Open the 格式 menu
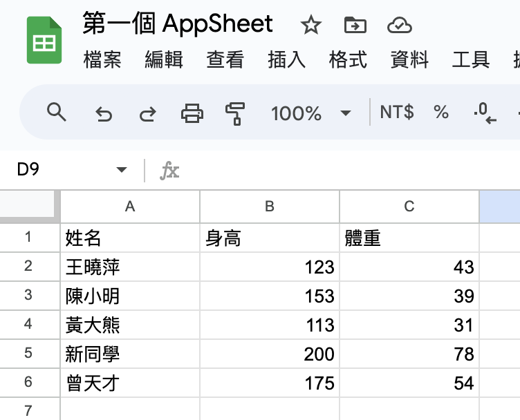Image resolution: width=520 pixels, height=420 pixels. point(349,59)
